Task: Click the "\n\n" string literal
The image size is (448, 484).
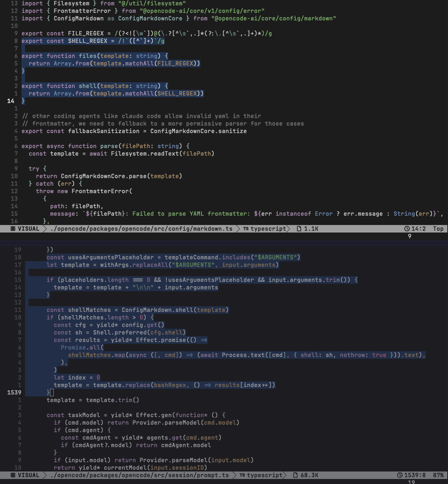Action: tap(143, 287)
